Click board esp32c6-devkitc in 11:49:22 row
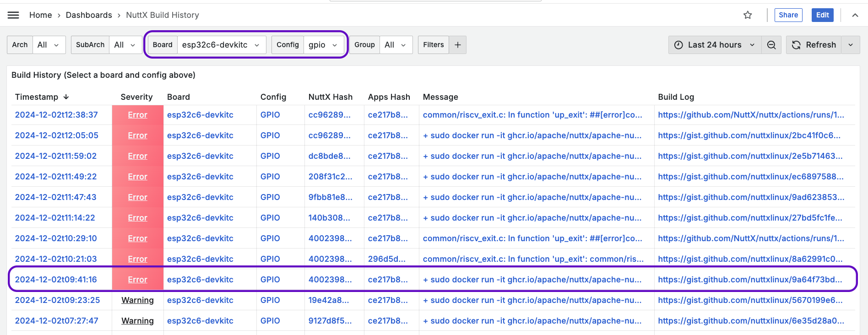The height and width of the screenshot is (335, 868). (x=200, y=177)
